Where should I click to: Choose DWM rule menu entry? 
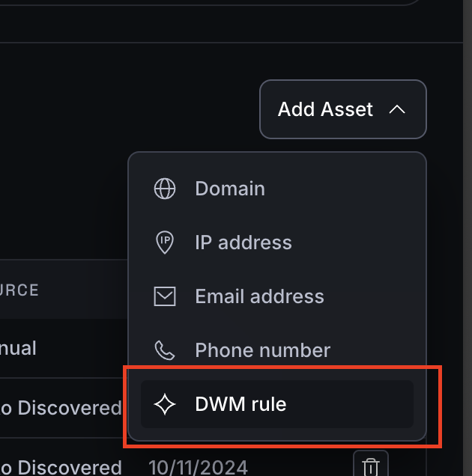coord(277,404)
